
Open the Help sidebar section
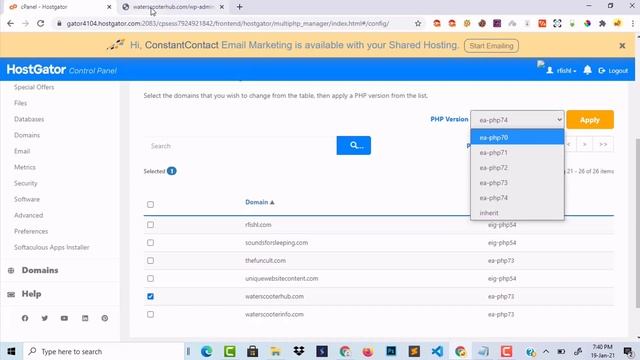point(31,294)
